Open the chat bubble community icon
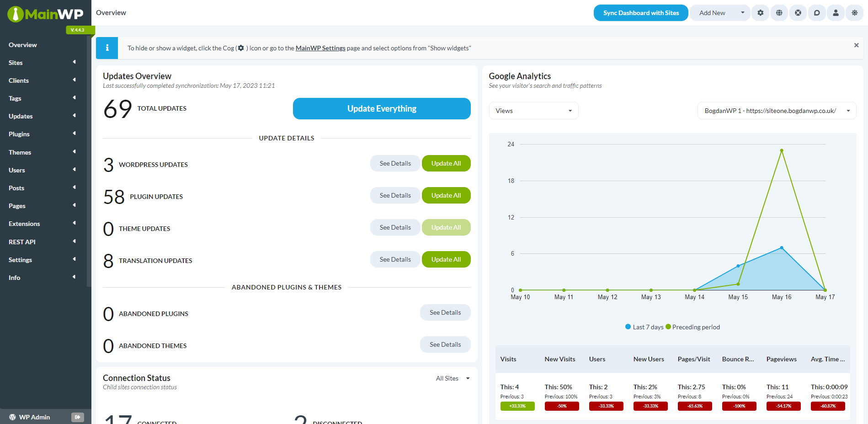The width and height of the screenshot is (868, 424). point(817,13)
